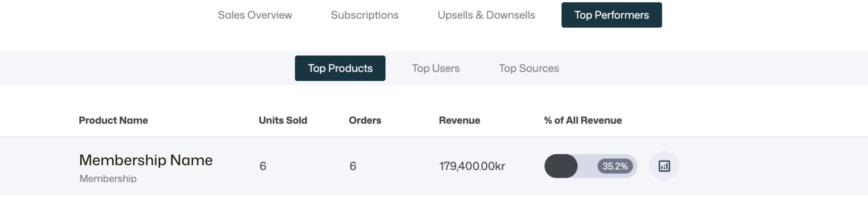
Task: Click the Membership type label under product
Action: 108,179
